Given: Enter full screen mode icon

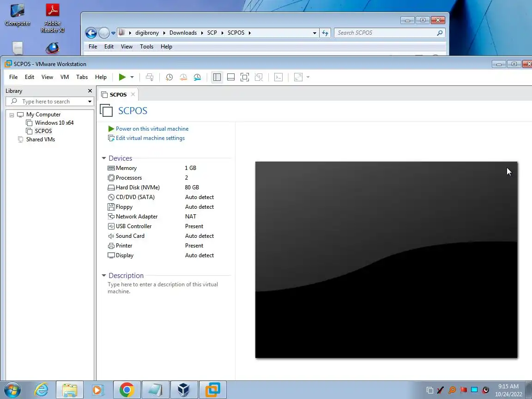Looking at the screenshot, I should 245,78.
